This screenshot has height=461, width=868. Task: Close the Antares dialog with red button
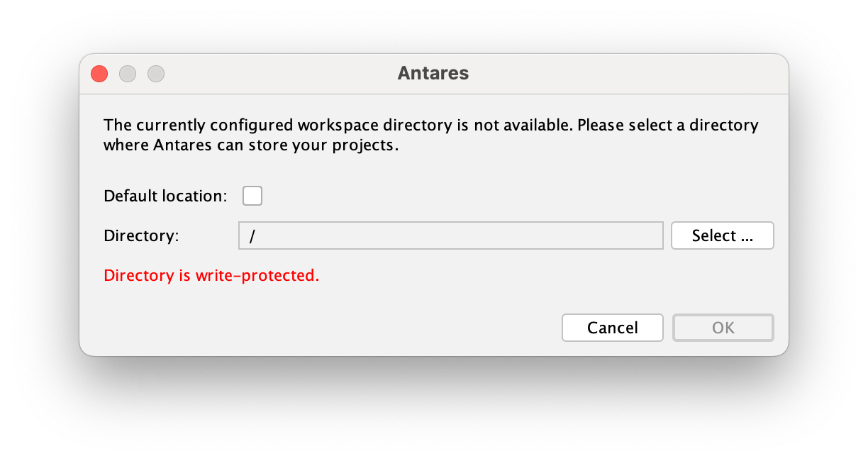click(x=99, y=74)
